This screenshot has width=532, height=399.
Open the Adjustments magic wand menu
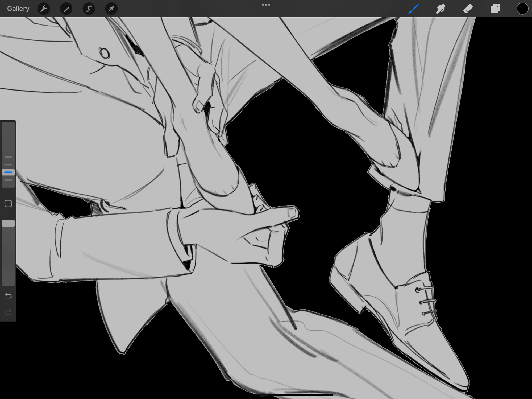(x=66, y=9)
